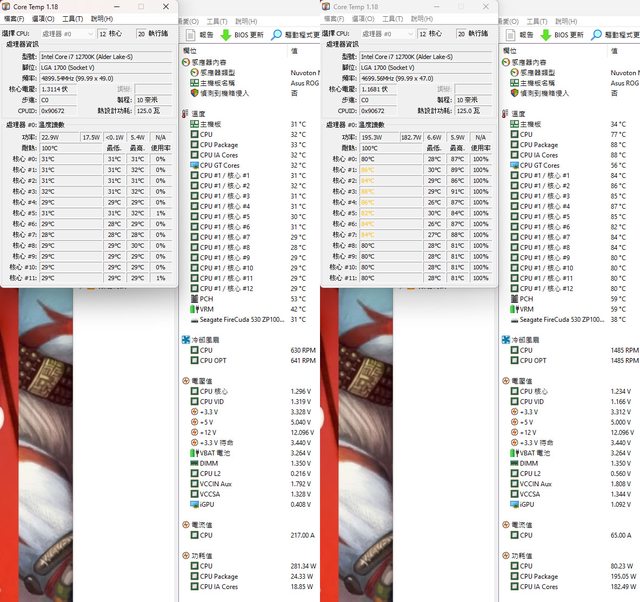Open the Options (選項) menu in Core Temp

click(x=42, y=18)
